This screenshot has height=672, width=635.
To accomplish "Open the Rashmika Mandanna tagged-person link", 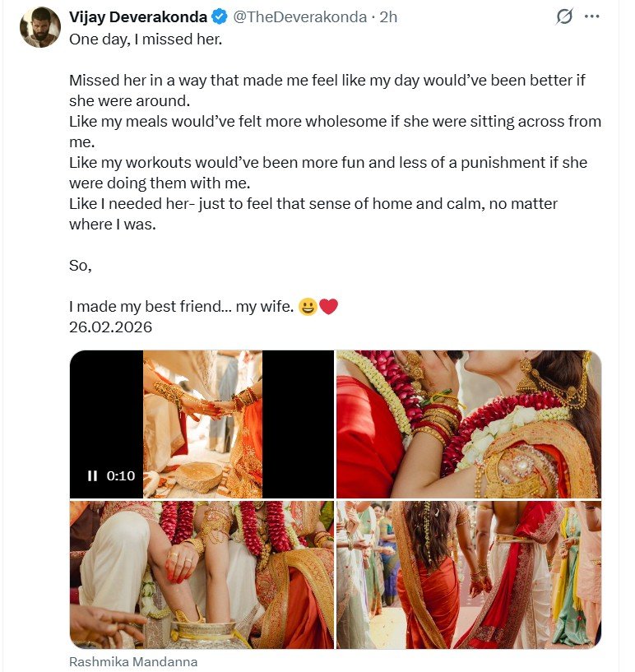I will click(x=133, y=661).
